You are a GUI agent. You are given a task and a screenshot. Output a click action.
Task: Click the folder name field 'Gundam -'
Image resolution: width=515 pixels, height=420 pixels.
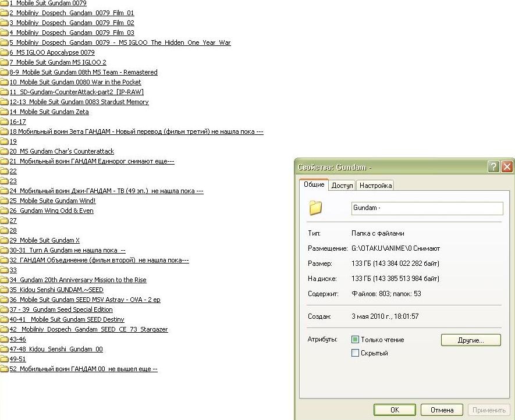point(427,208)
